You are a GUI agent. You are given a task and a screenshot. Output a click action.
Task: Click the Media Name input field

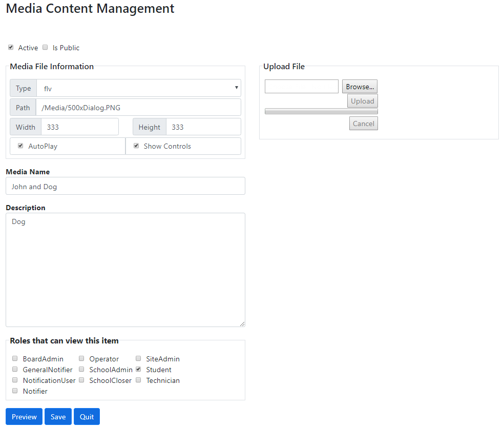(x=125, y=186)
